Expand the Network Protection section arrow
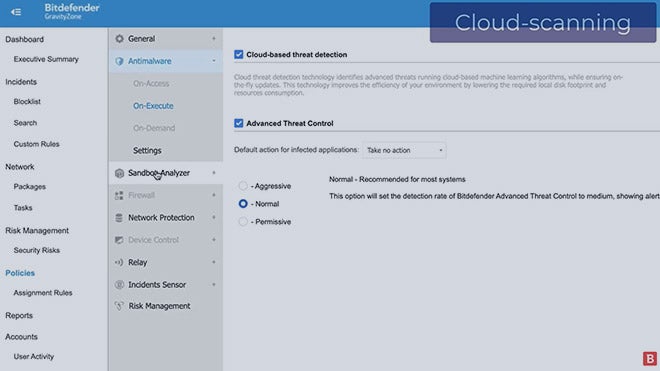 pyautogui.click(x=214, y=218)
